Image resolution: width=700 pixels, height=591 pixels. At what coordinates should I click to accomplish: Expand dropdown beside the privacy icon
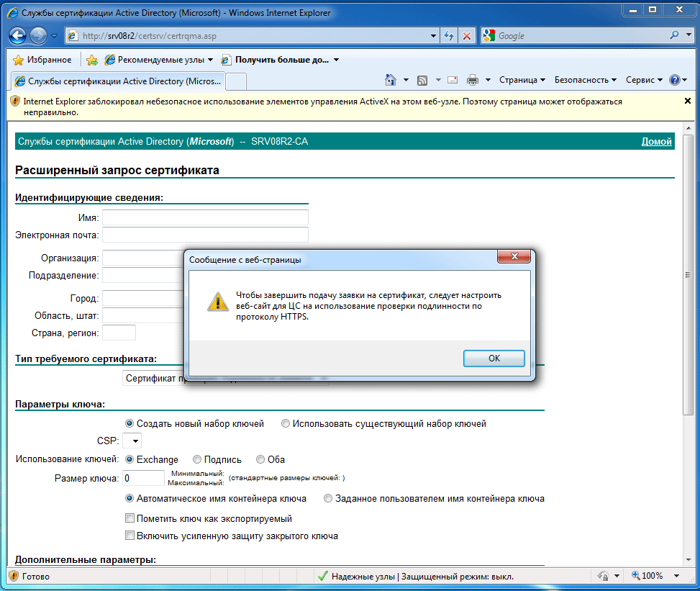[617, 576]
